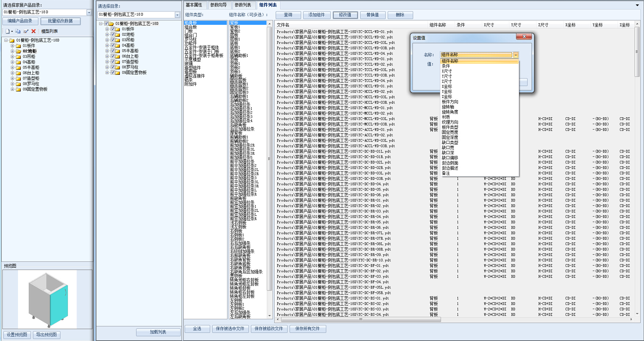Viewport: 644px width, 341px height.
Task: Click the 03吊柜 folder icon in the directory checklist
Action: pos(117,40)
